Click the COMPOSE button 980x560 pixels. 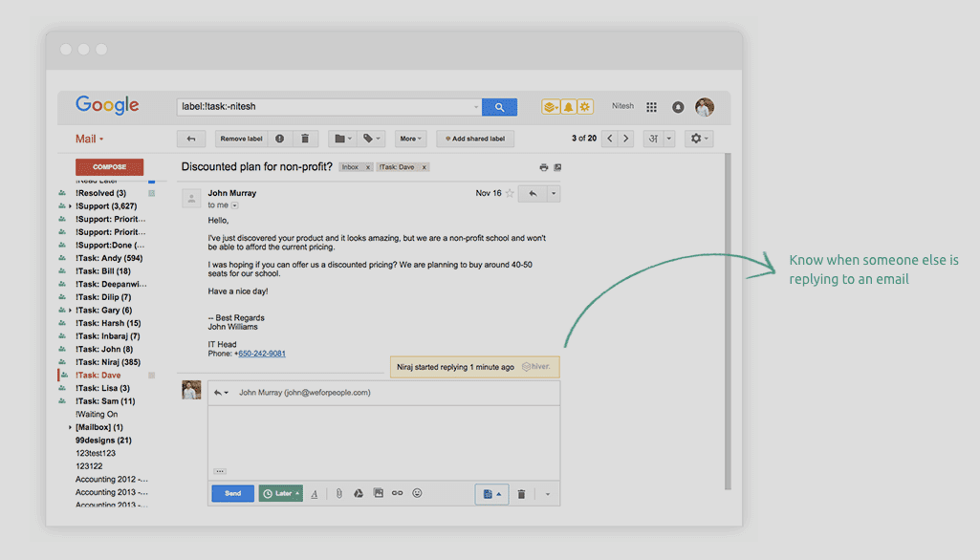click(x=109, y=167)
